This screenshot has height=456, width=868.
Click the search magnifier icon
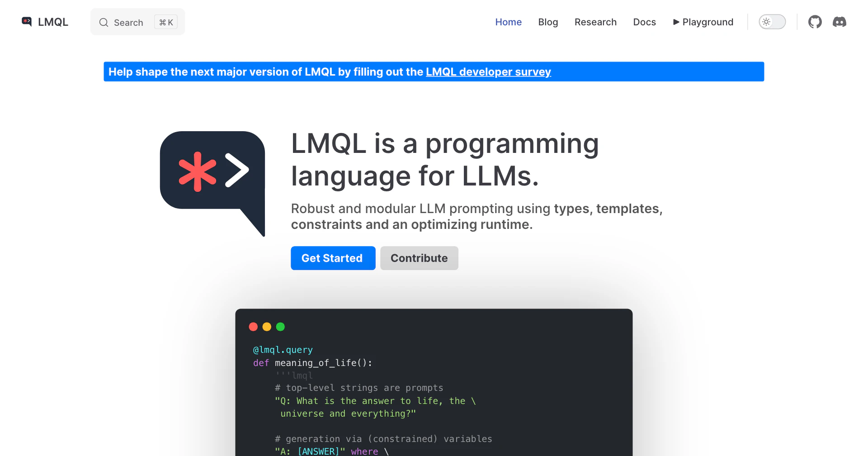(104, 22)
